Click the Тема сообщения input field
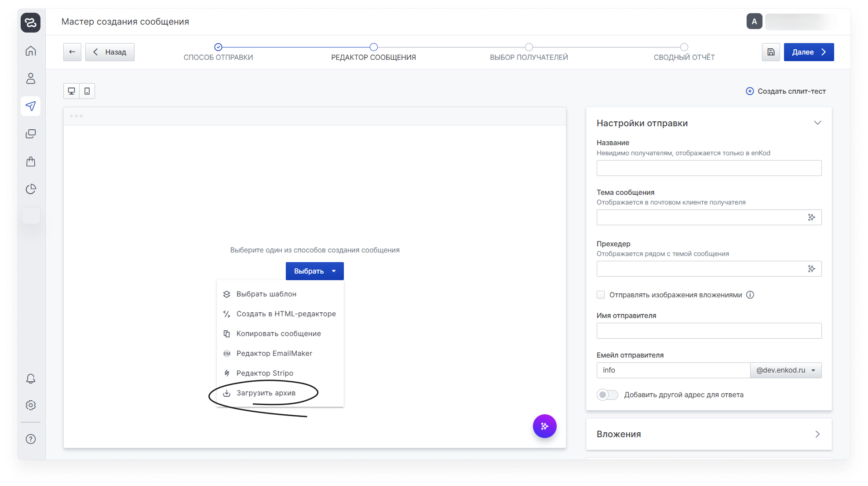The image size is (868, 486). [709, 217]
